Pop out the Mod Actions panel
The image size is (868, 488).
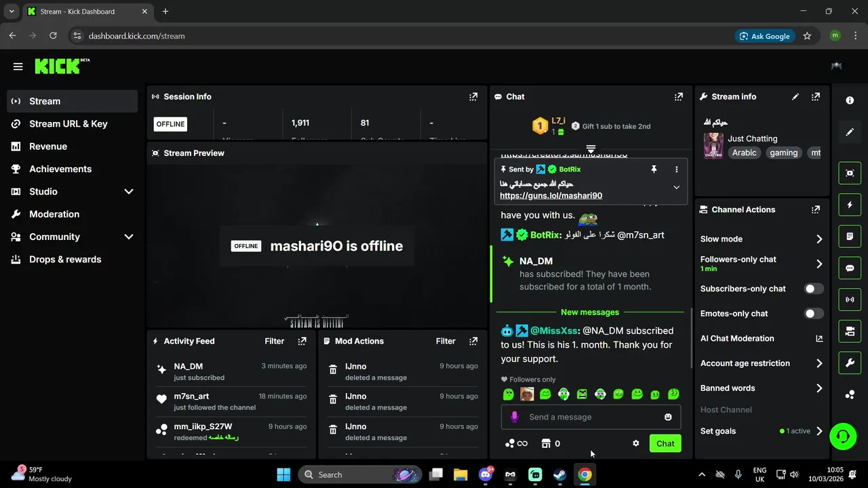[473, 341]
